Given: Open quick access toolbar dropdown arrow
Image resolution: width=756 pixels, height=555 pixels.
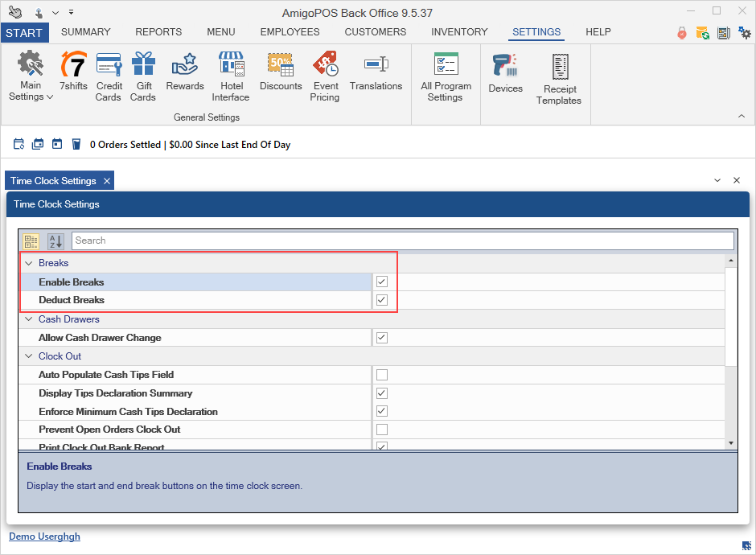Looking at the screenshot, I should [x=55, y=13].
